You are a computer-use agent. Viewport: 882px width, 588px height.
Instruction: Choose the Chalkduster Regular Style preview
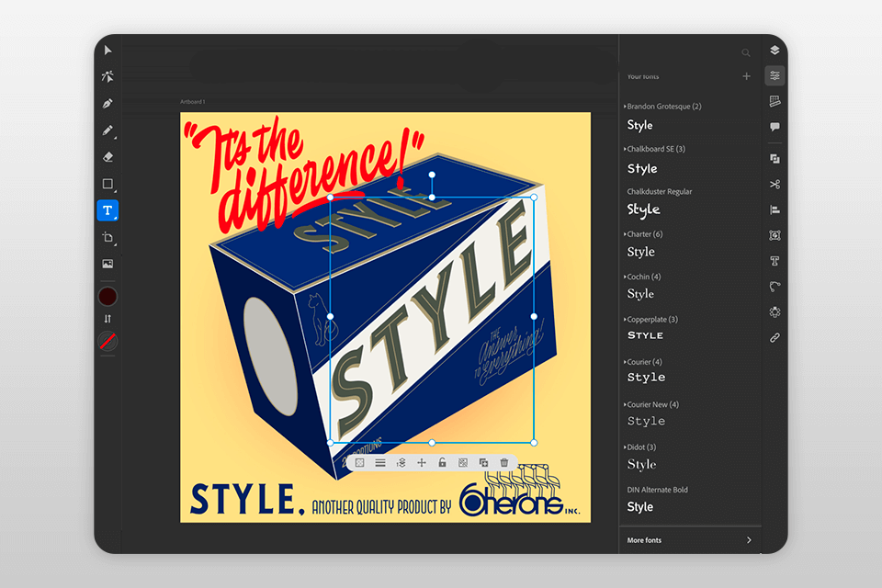coord(643,209)
